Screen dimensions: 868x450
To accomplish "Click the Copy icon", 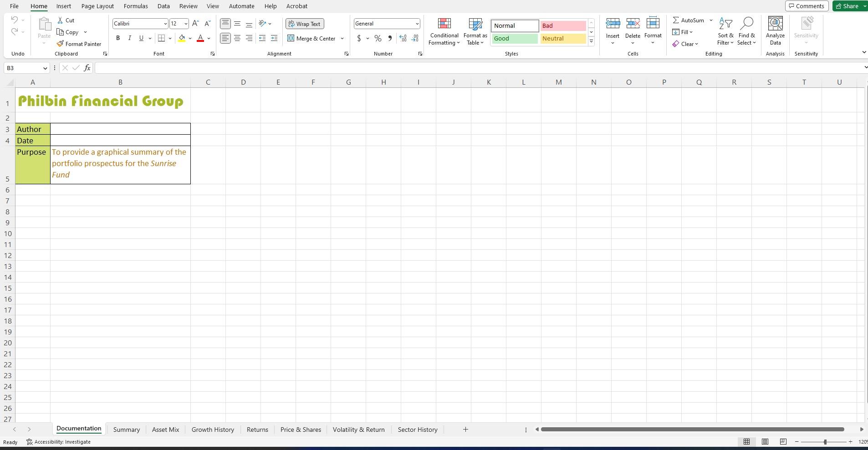I will click(60, 32).
